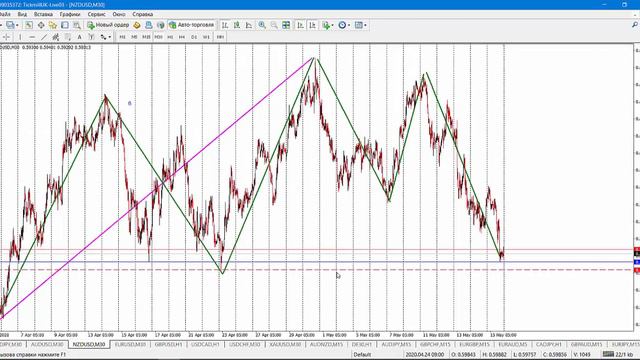
Task: Select the active M30 timeframe button
Action: click(x=158, y=37)
